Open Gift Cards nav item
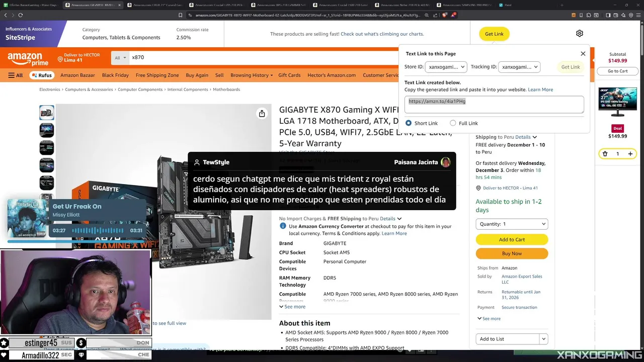644x362 pixels. [x=289, y=75]
